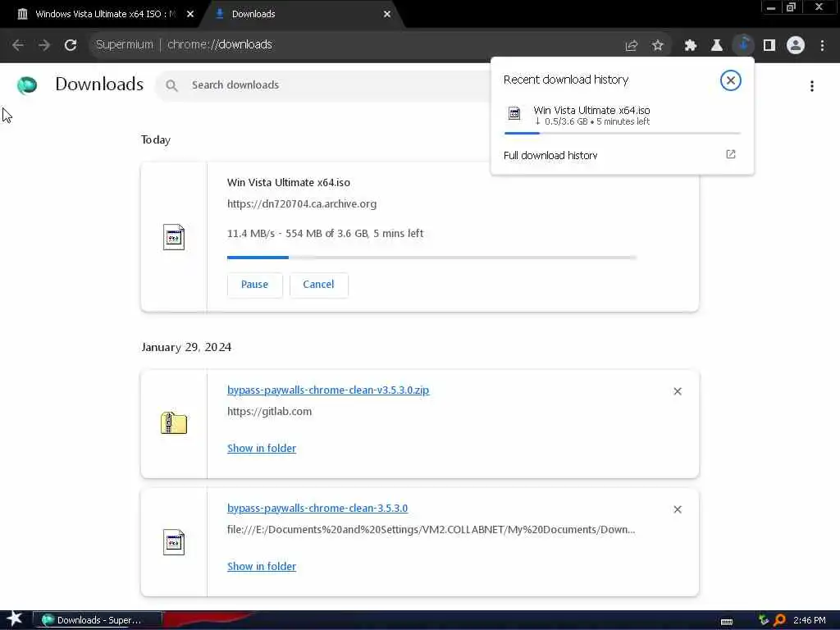The image size is (840, 630).
Task: Click the gitlab.com source URL
Action: pos(269,412)
